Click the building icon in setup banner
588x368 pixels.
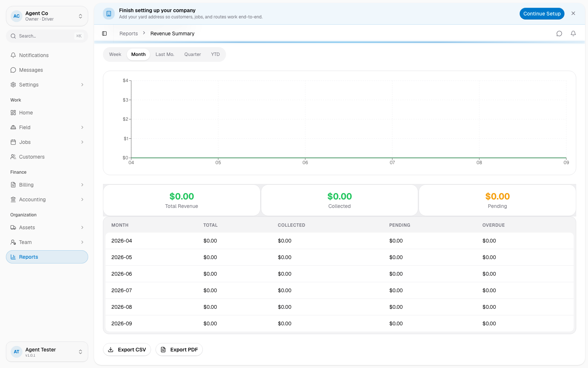(x=108, y=14)
